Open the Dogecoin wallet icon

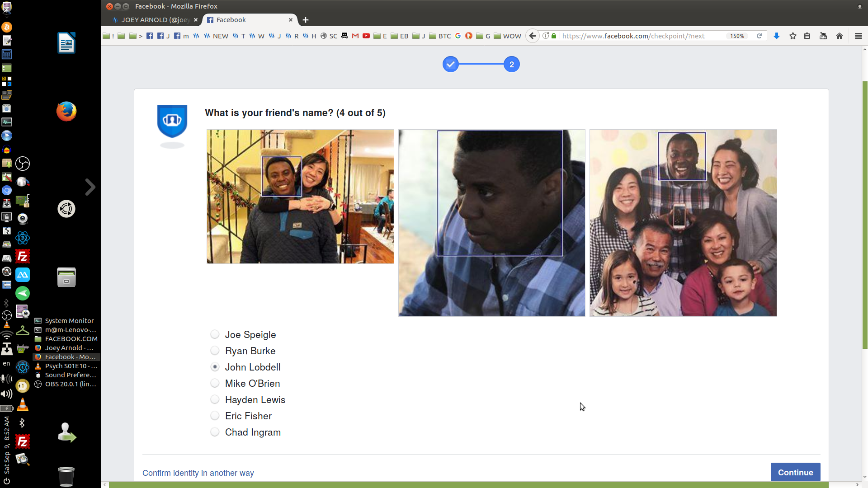[x=23, y=386]
